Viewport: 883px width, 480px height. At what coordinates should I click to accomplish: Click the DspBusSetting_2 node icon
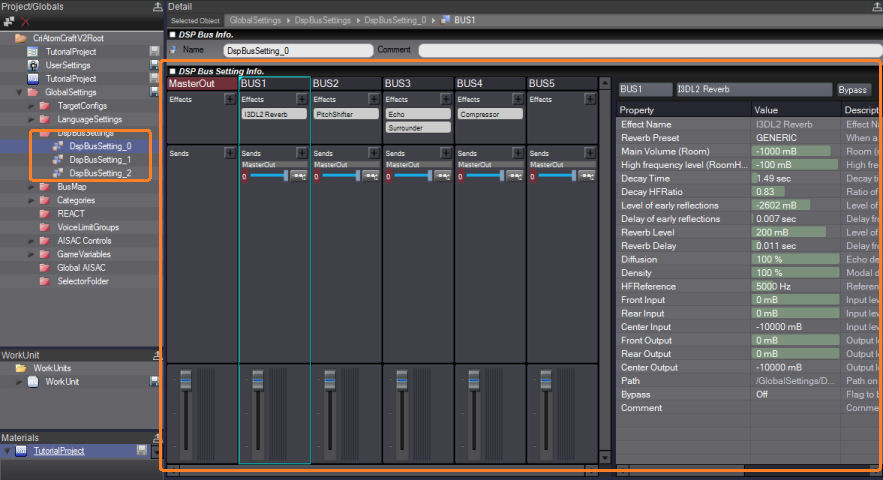57,173
